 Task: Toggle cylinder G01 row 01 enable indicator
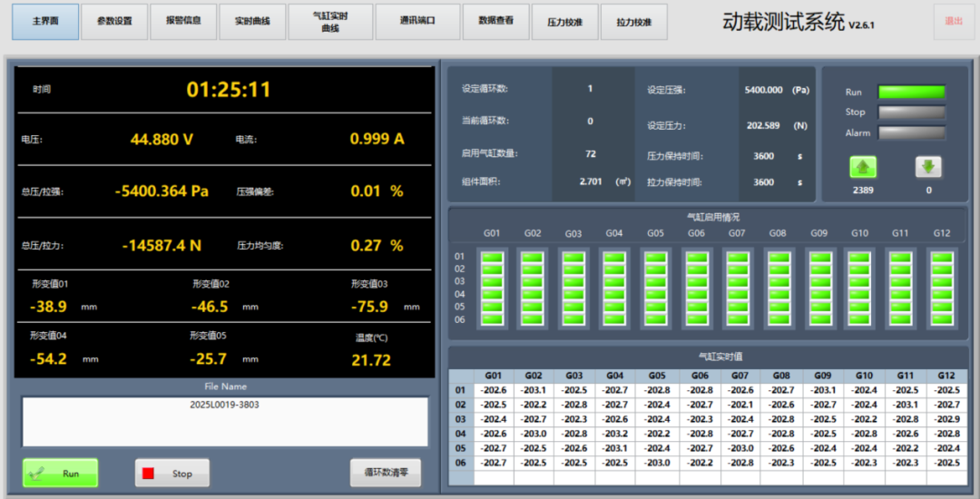coord(492,258)
